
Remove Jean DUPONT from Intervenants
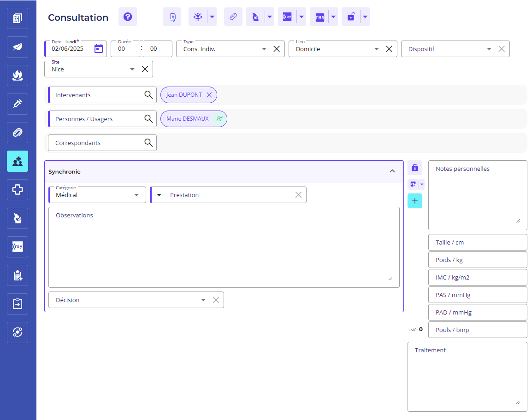(209, 95)
